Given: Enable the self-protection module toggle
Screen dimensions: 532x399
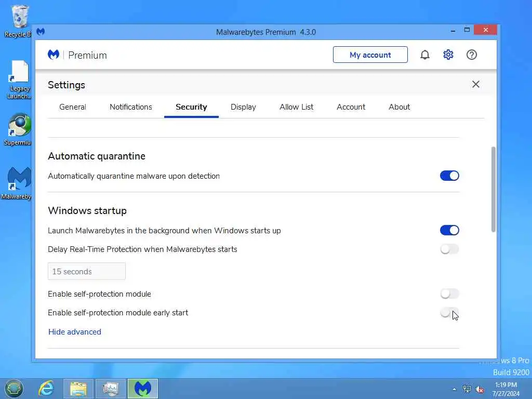Looking at the screenshot, I should tap(449, 294).
